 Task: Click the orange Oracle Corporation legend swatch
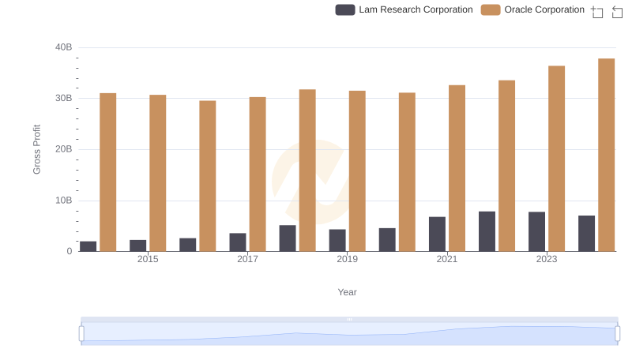point(491,9)
